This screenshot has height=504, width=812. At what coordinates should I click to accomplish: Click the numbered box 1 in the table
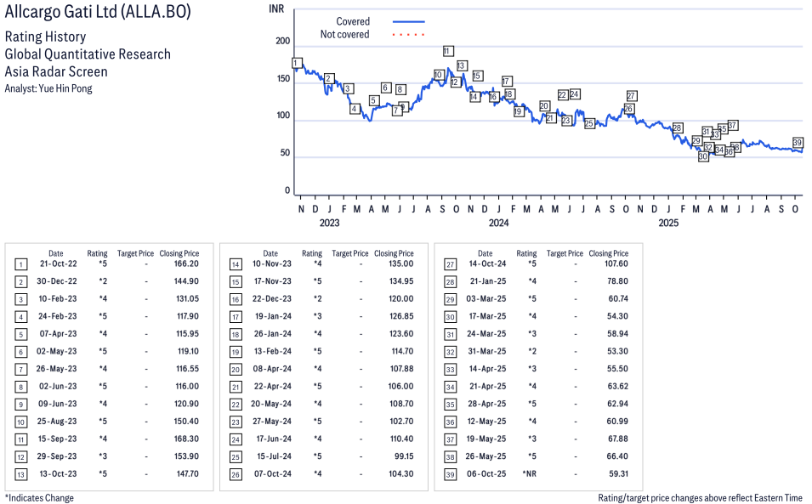(x=21, y=264)
